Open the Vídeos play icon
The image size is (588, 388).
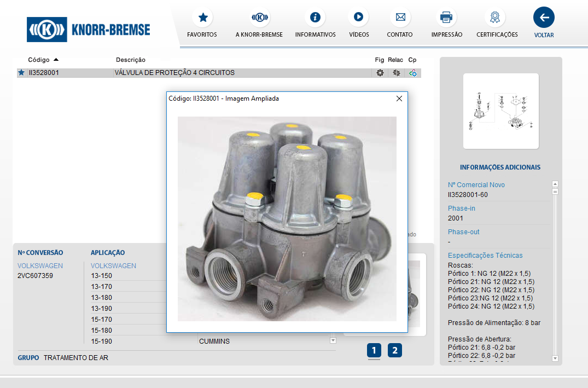[x=358, y=18]
